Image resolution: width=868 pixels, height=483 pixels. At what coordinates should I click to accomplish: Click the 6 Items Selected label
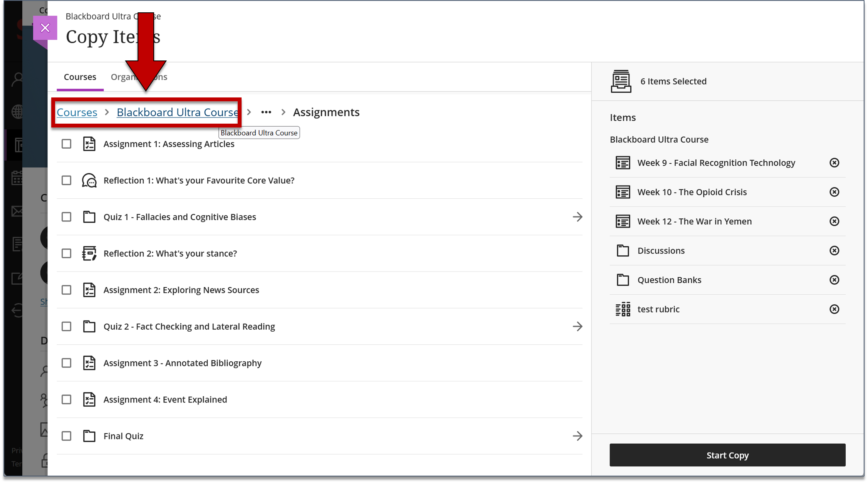point(673,81)
